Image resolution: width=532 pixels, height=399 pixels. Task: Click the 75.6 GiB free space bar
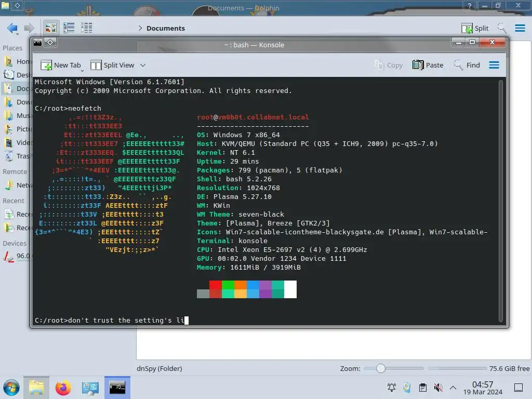click(457, 368)
